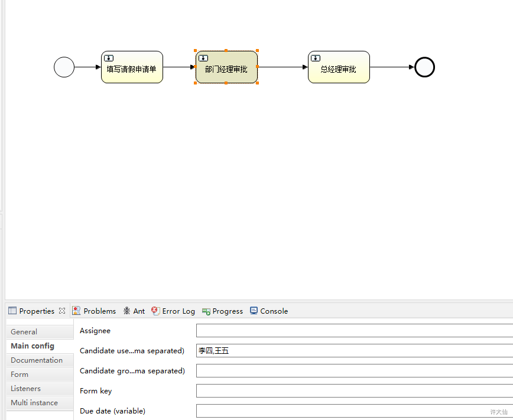Open the General properties section
This screenshot has height=420, width=513.
pos(40,331)
